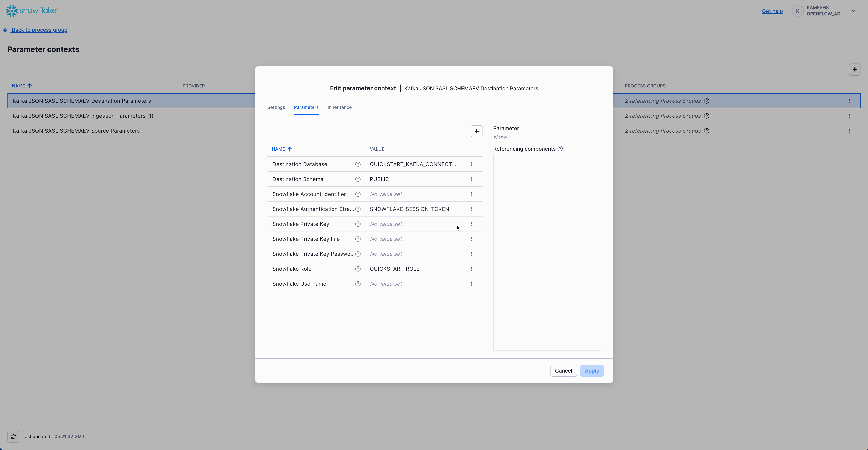Open the Destination Schema three-dot menu

(471, 179)
